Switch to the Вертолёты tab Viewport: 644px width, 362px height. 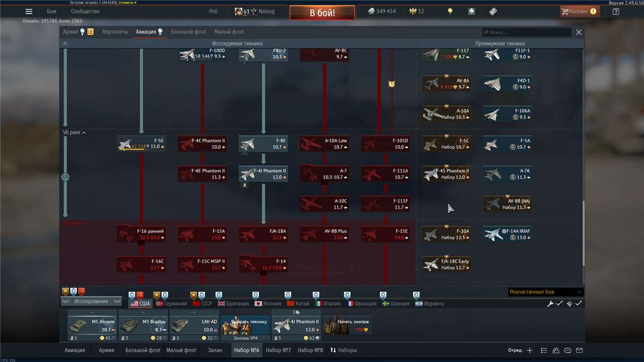[x=115, y=32]
